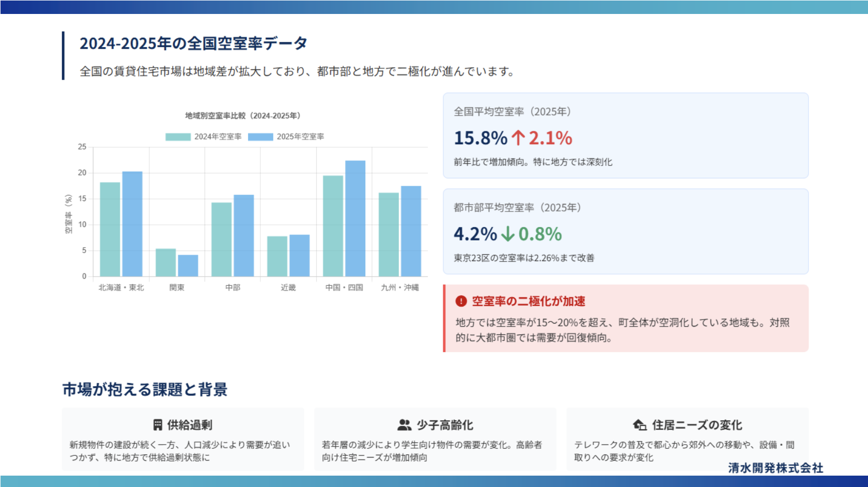This screenshot has height=487, width=868.
Task: Select the 2024 bar for 関東
Action: [166, 263]
